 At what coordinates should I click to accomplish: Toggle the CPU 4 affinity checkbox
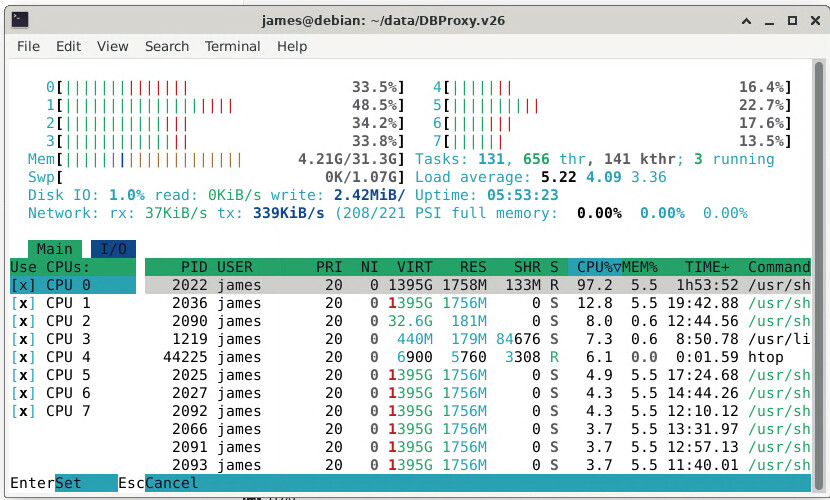pos(23,357)
